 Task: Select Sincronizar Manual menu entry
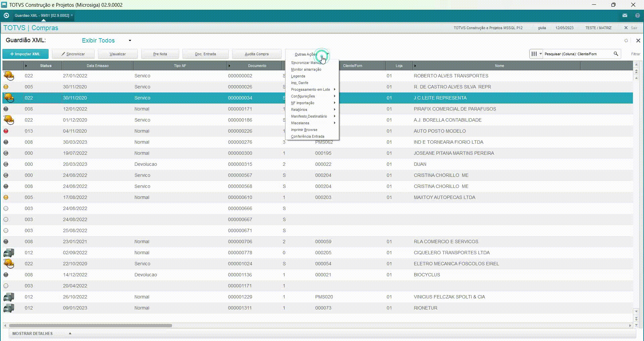[x=312, y=63]
